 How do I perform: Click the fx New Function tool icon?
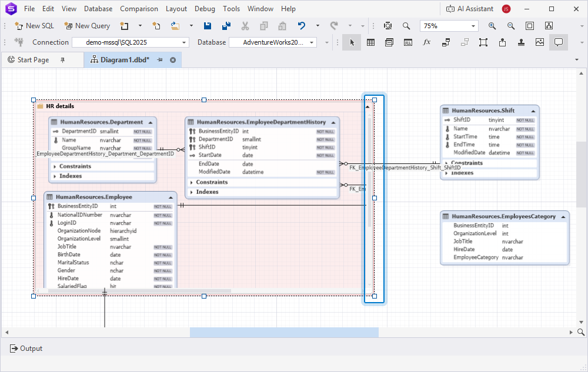[427, 42]
